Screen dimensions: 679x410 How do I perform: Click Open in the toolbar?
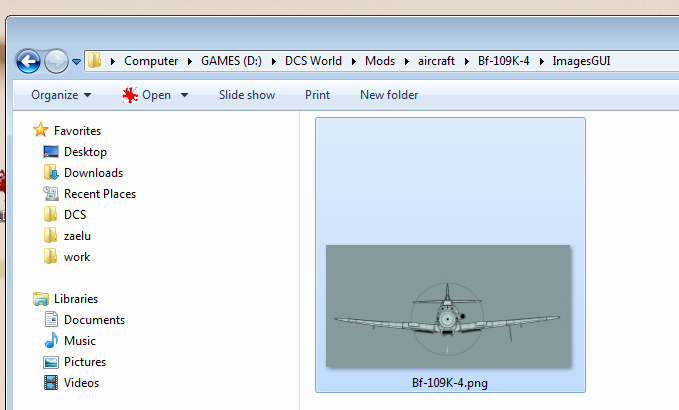pyautogui.click(x=156, y=95)
